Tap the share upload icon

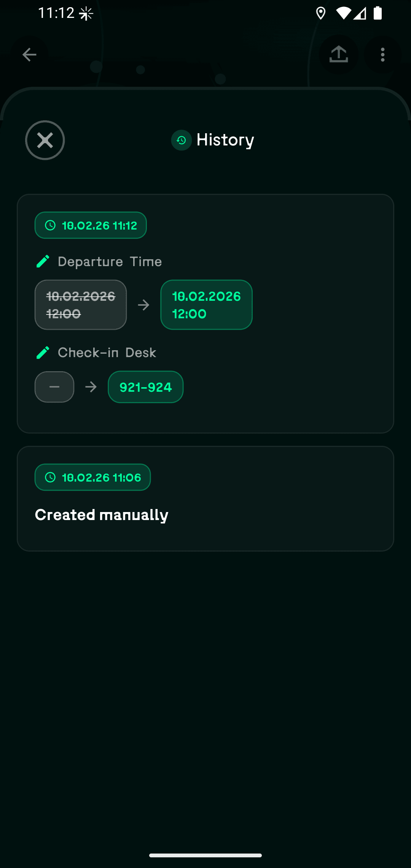[x=339, y=54]
